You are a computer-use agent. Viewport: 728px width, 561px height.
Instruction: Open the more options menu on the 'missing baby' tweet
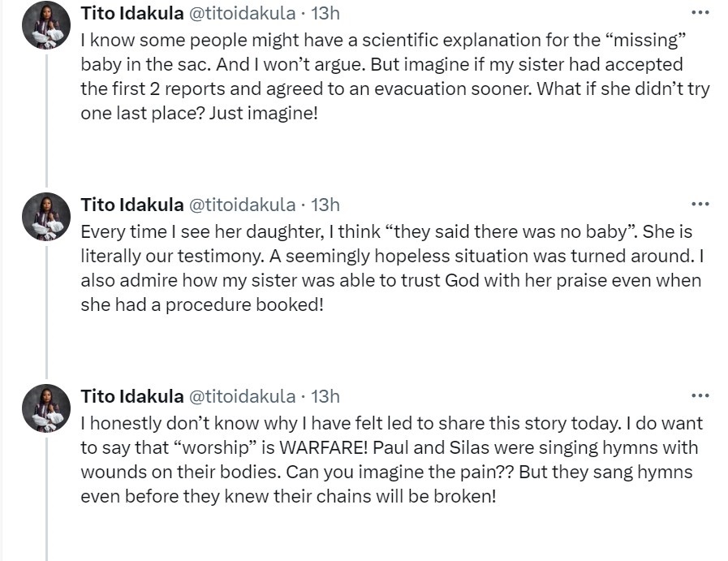pyautogui.click(x=700, y=12)
